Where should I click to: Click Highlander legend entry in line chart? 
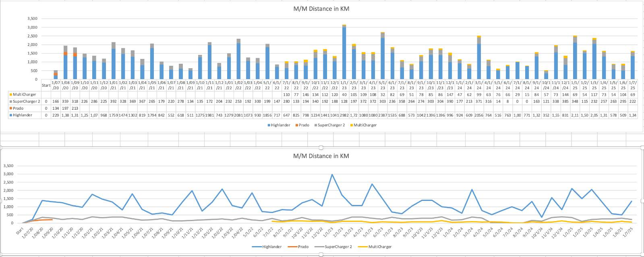[x=272, y=247]
